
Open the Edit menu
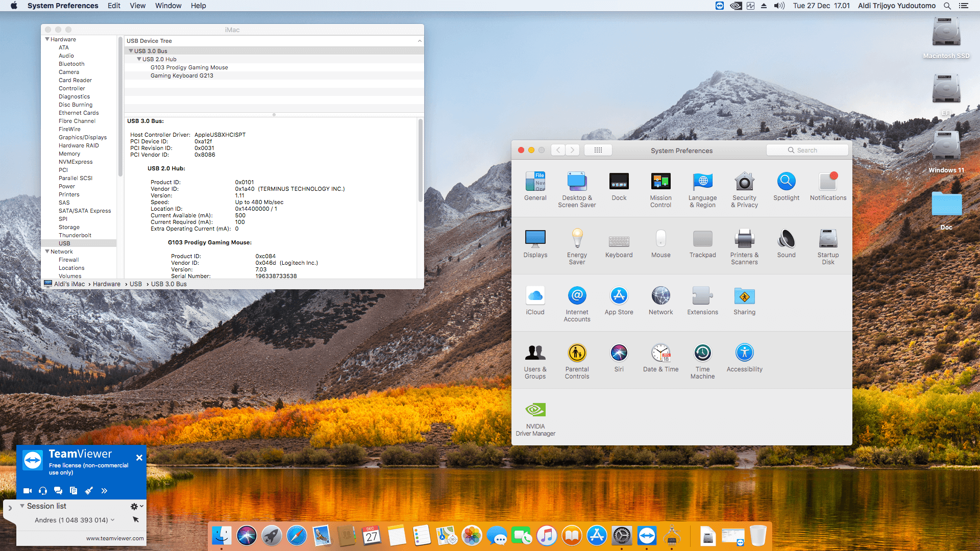click(114, 6)
